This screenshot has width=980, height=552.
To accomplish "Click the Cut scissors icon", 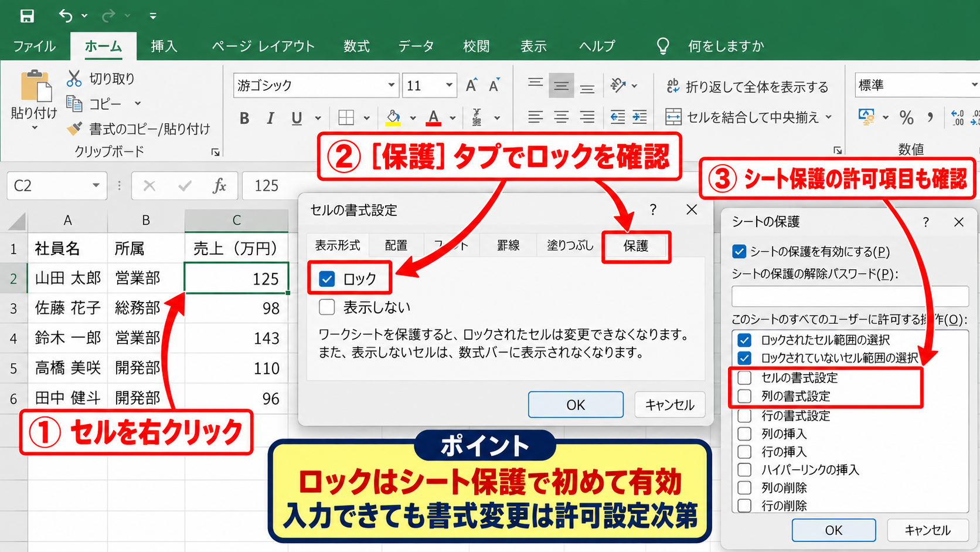I will tap(74, 79).
